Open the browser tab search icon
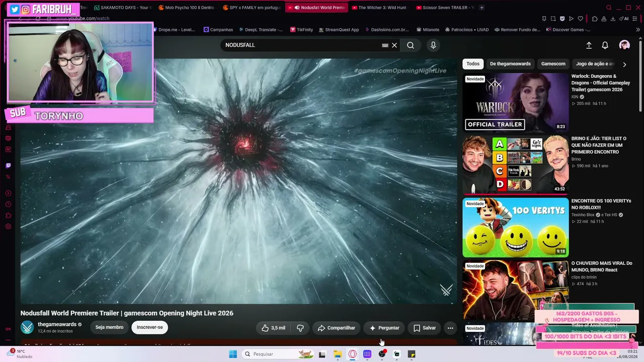 (x=609, y=8)
